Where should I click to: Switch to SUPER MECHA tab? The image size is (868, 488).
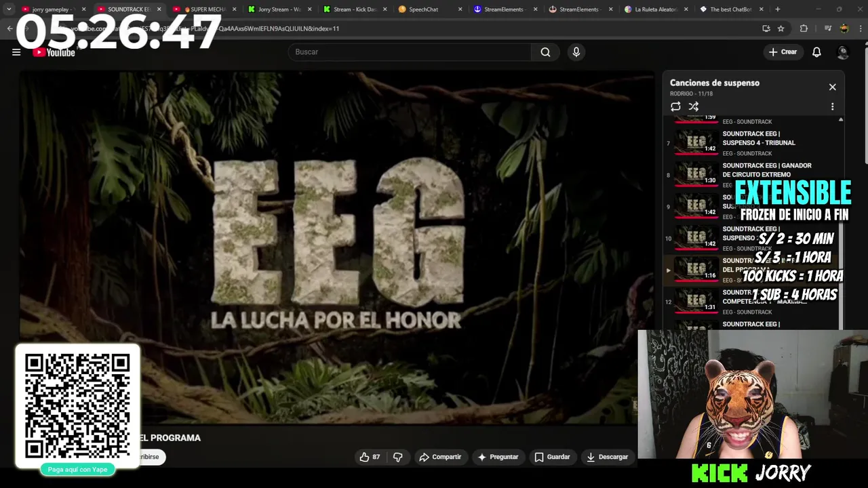point(203,9)
